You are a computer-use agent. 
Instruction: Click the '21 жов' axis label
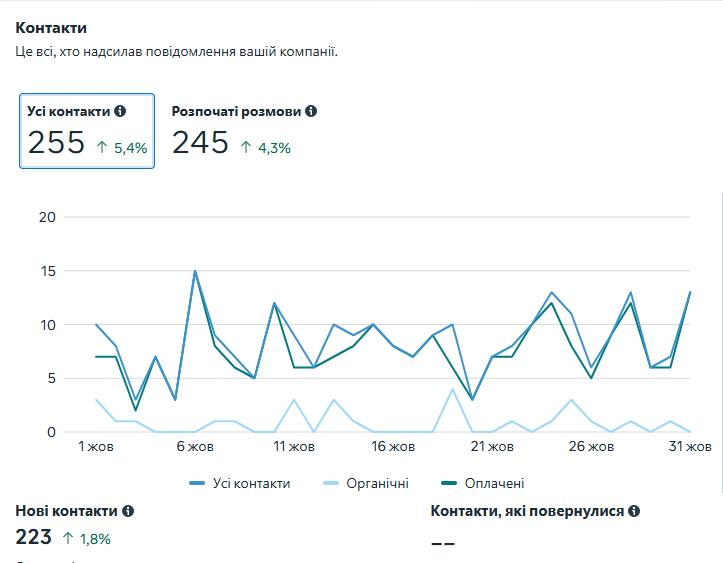492,446
